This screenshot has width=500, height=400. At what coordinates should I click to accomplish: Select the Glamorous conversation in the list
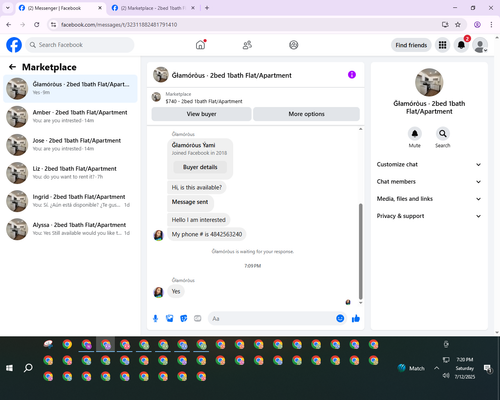(70, 89)
